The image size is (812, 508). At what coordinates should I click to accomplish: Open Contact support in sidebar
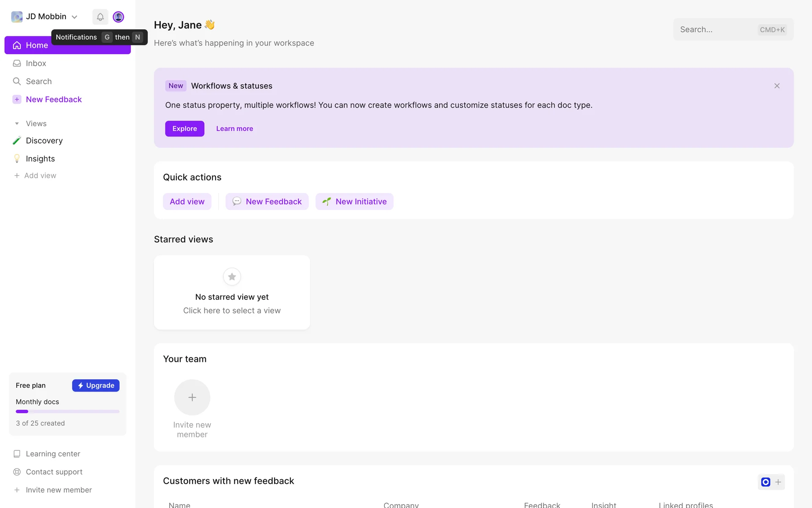[x=54, y=472]
